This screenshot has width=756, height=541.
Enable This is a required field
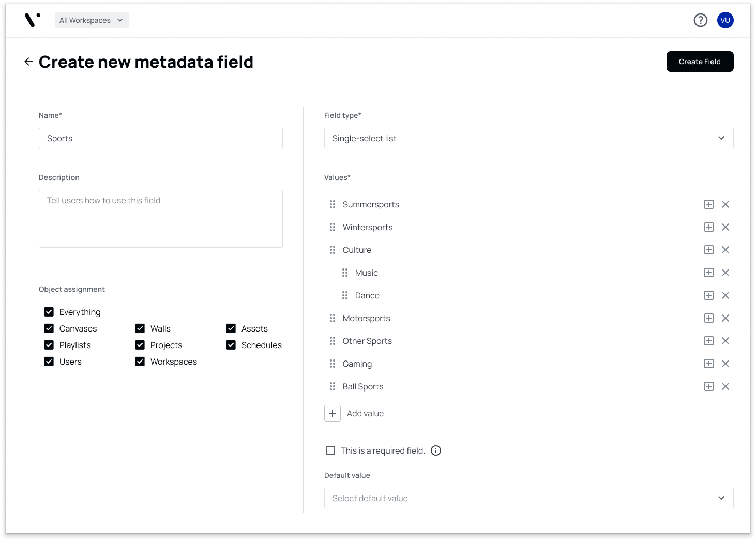coord(330,450)
